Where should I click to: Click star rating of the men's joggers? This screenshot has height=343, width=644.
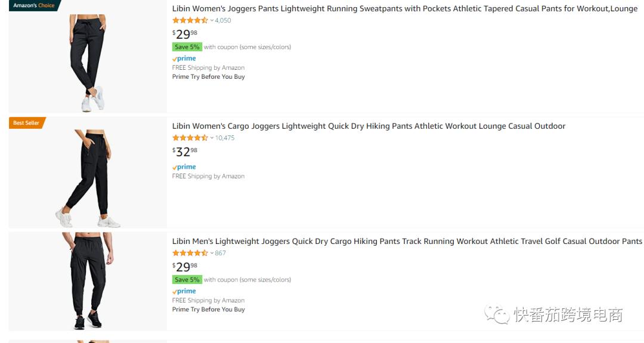click(190, 253)
